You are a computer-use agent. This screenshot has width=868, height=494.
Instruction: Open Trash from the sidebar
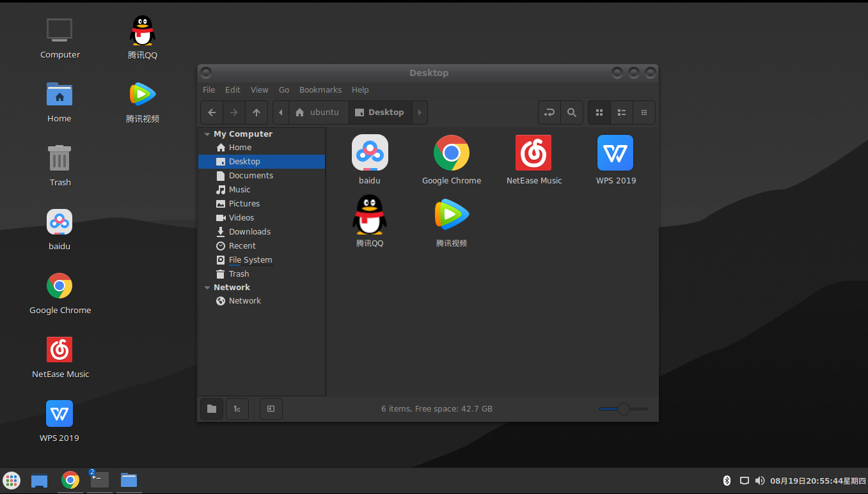262,274
